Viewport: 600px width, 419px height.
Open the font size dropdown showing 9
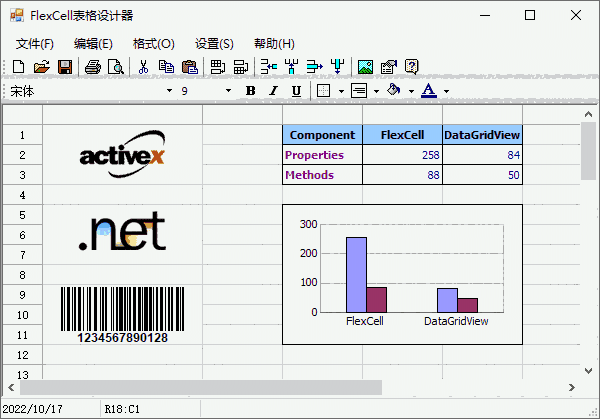[228, 91]
